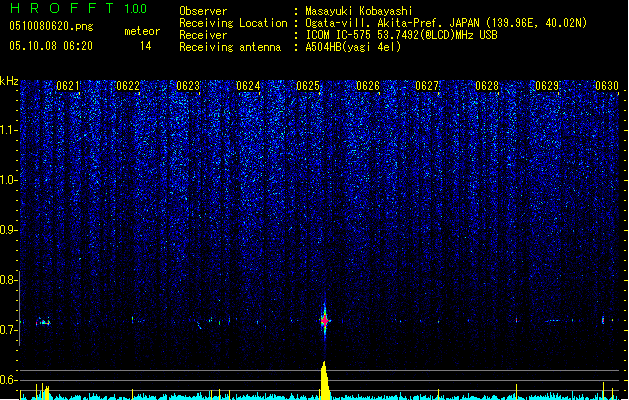Click the 0628 time marker
The height and width of the screenshot is (400, 629).
(487, 86)
